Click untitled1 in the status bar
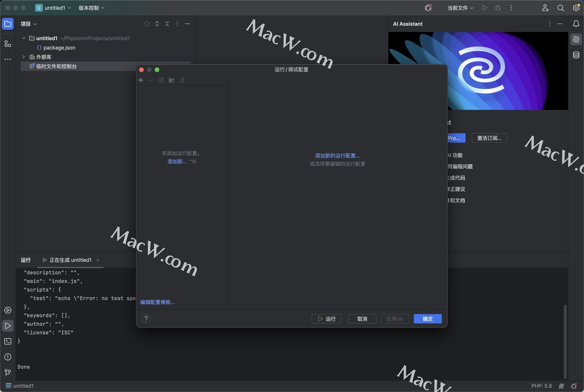584x392 pixels. (20, 386)
